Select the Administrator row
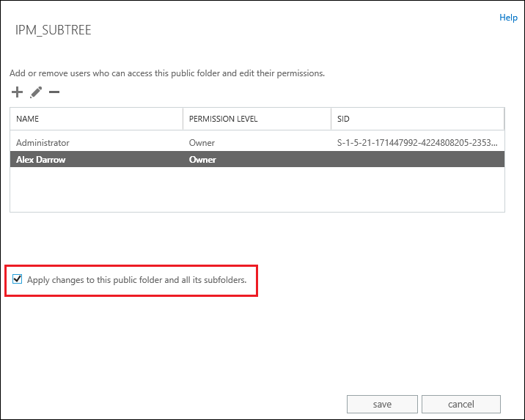Image resolution: width=525 pixels, height=420 pixels. pyautogui.click(x=257, y=143)
